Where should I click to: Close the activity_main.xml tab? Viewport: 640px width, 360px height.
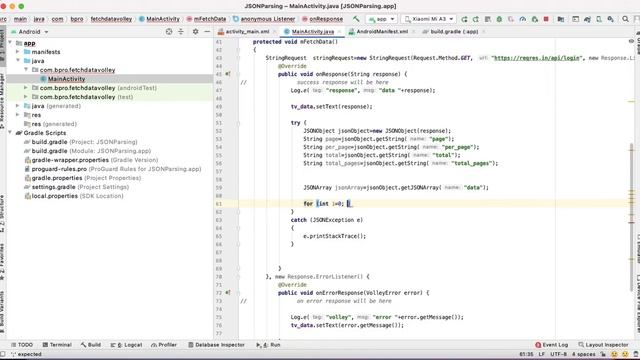click(275, 31)
